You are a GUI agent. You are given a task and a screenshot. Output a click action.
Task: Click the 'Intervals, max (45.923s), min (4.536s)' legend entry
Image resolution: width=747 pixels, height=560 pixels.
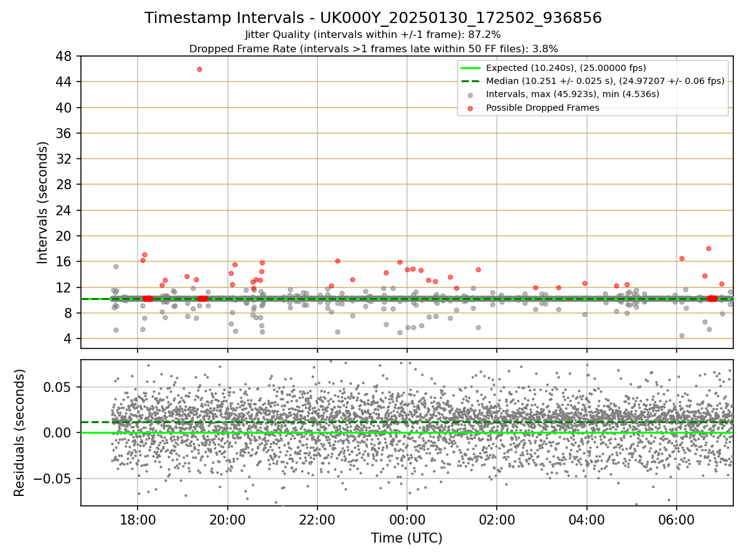coord(573,95)
